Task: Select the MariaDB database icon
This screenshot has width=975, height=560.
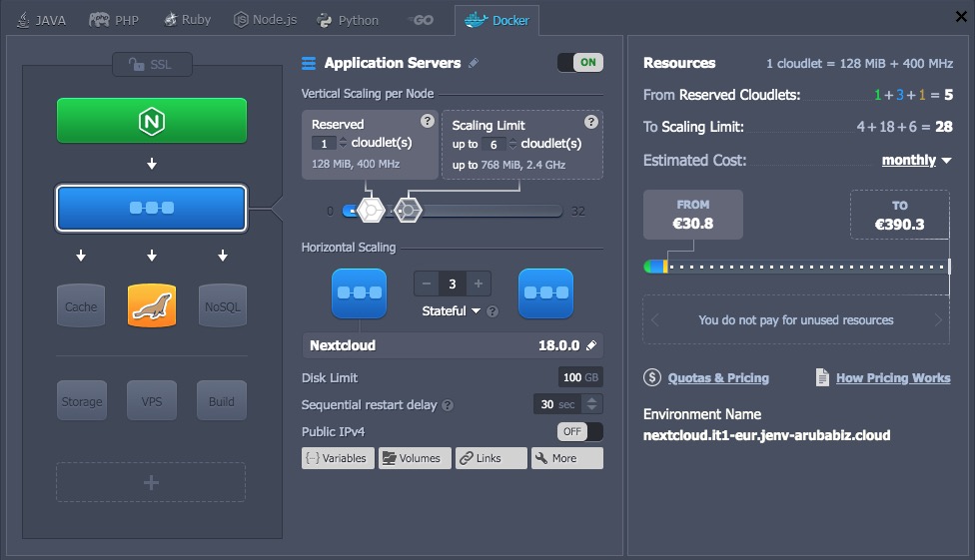Action: click(x=152, y=305)
